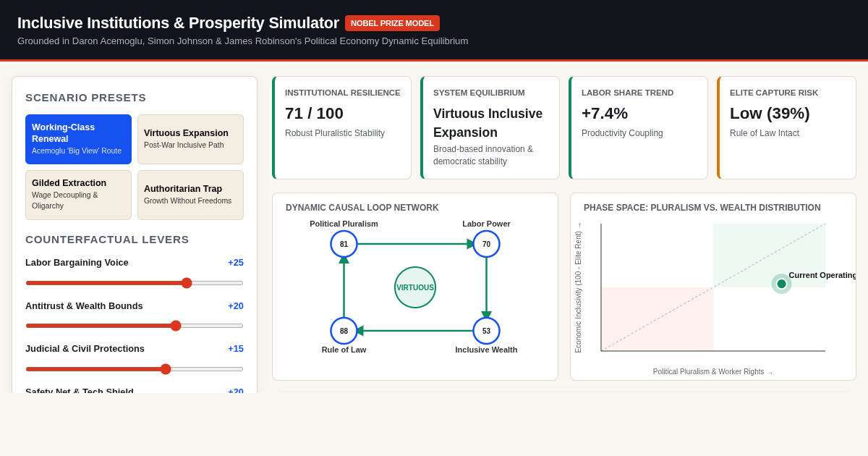Click the Labor Bargaining Voice +25 value
Image resolution: width=868 pixels, height=456 pixels.
[x=236, y=263]
